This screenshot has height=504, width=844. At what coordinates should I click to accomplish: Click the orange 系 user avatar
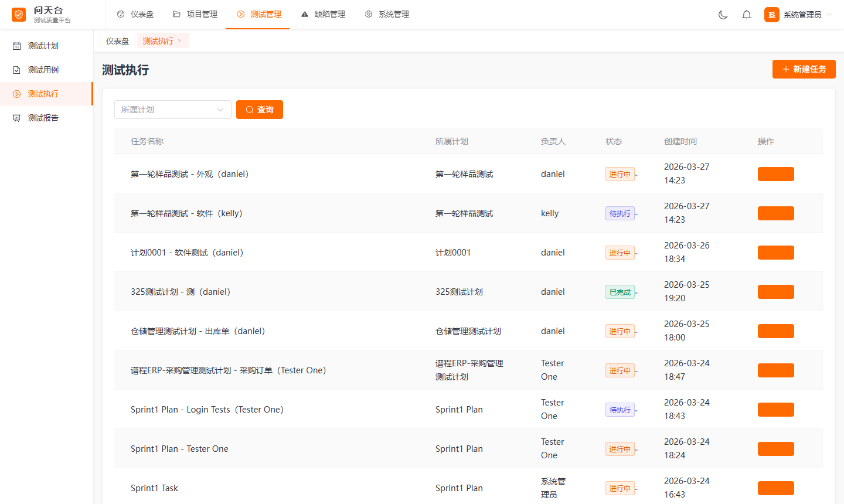pos(772,15)
